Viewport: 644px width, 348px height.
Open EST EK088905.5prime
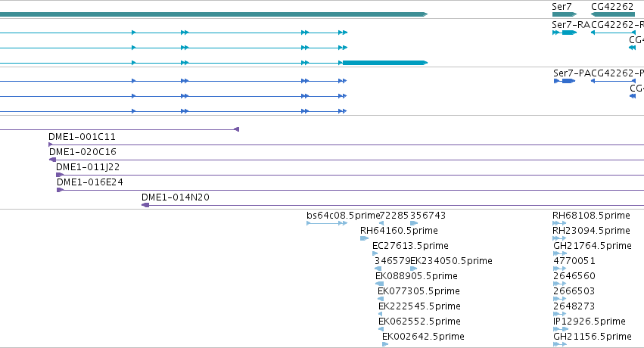pyautogui.click(x=416, y=276)
